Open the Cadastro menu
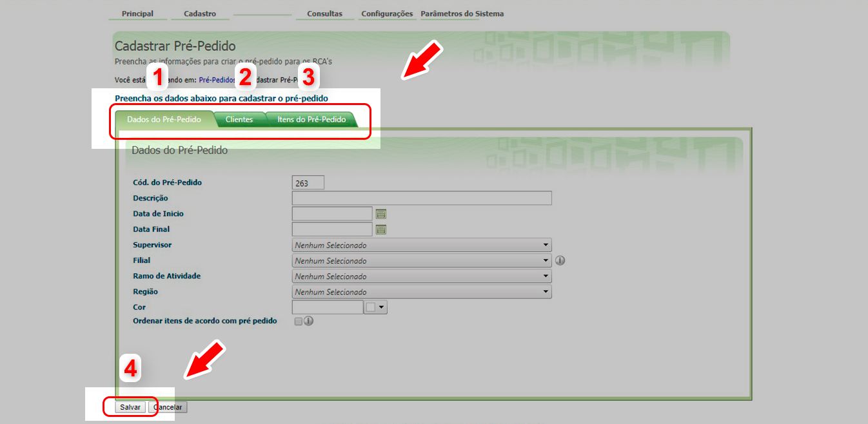The width and height of the screenshot is (868, 424). tap(200, 14)
